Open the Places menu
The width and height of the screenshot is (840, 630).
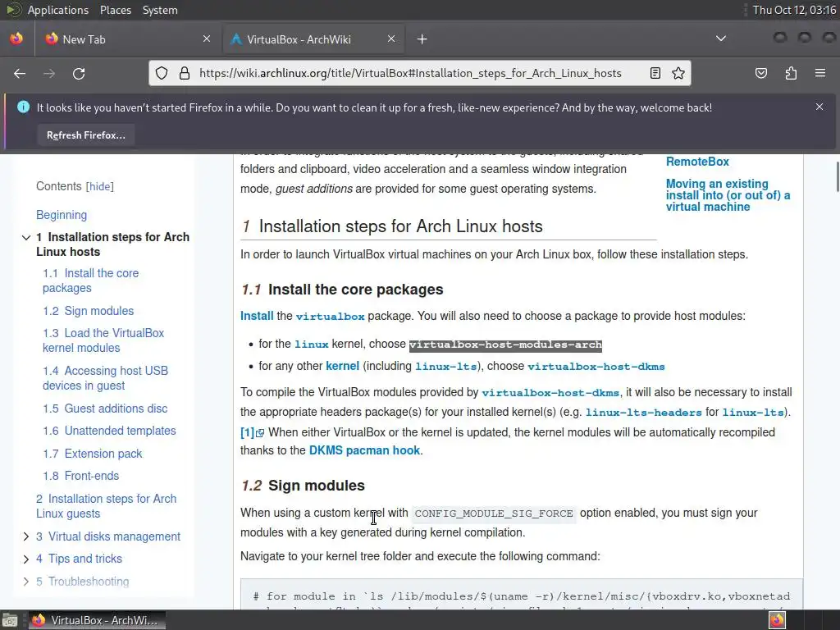click(115, 10)
